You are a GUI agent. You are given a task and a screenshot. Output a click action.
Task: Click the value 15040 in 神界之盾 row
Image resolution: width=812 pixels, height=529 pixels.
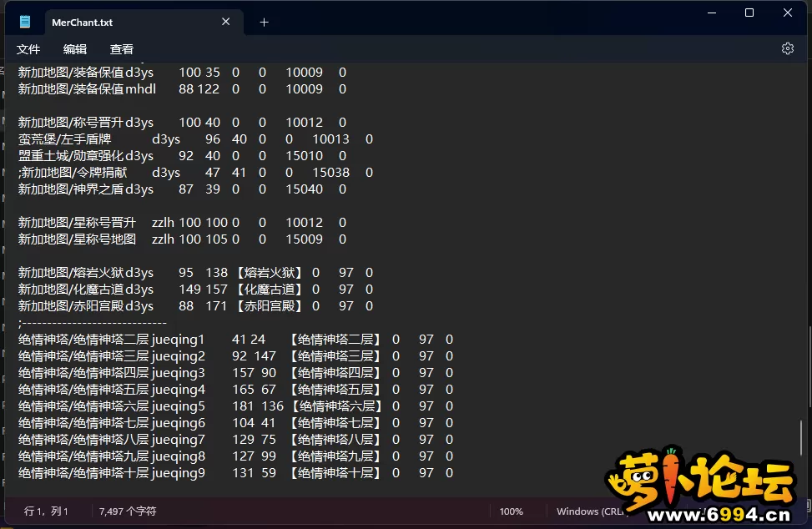[x=305, y=189]
